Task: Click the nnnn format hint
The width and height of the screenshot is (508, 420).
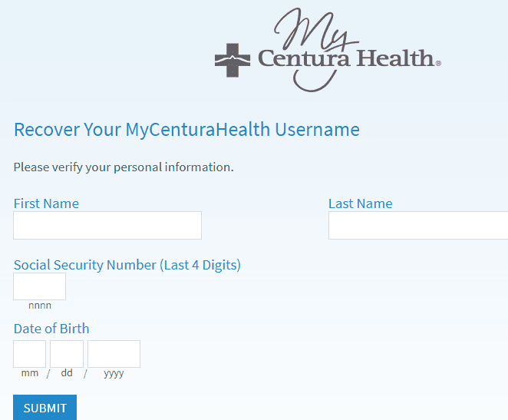Action: coord(40,306)
